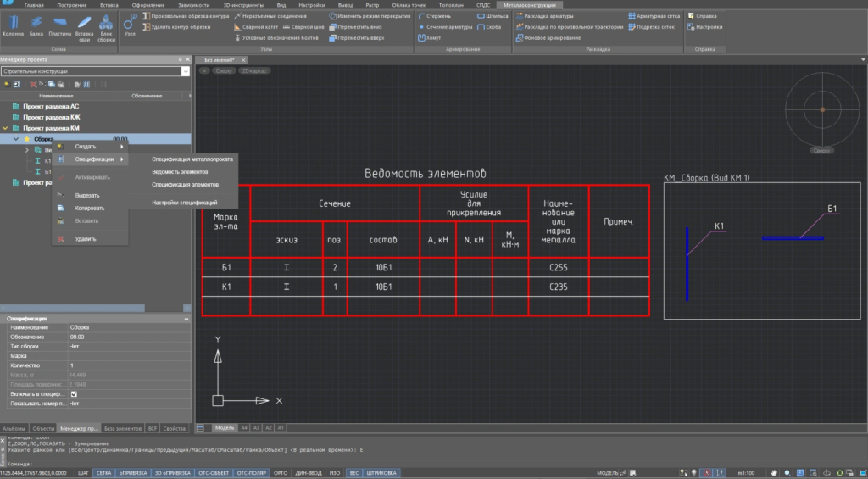868x479 pixels.
Task: Select the Колонна (column) tool
Action: click(x=13, y=25)
